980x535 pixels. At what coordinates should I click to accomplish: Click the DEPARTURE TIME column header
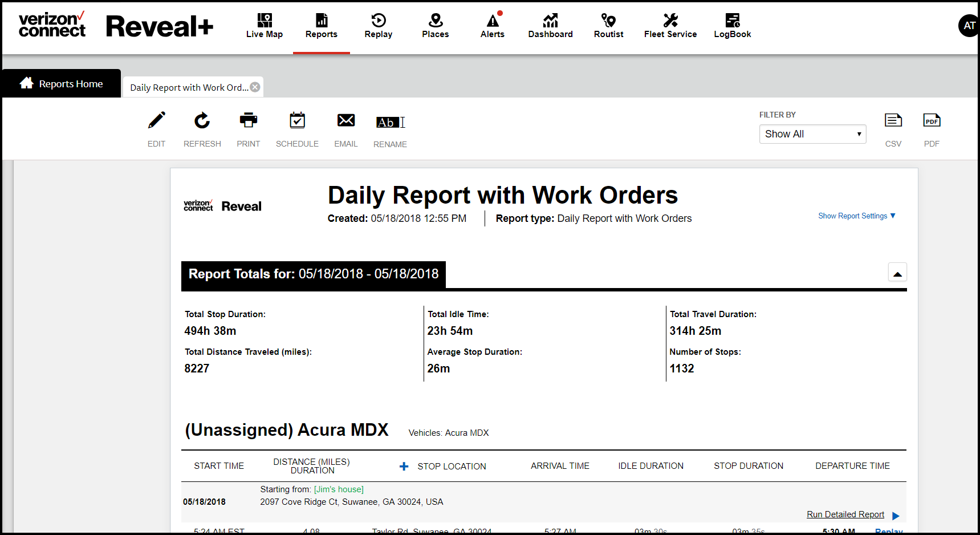coord(852,466)
